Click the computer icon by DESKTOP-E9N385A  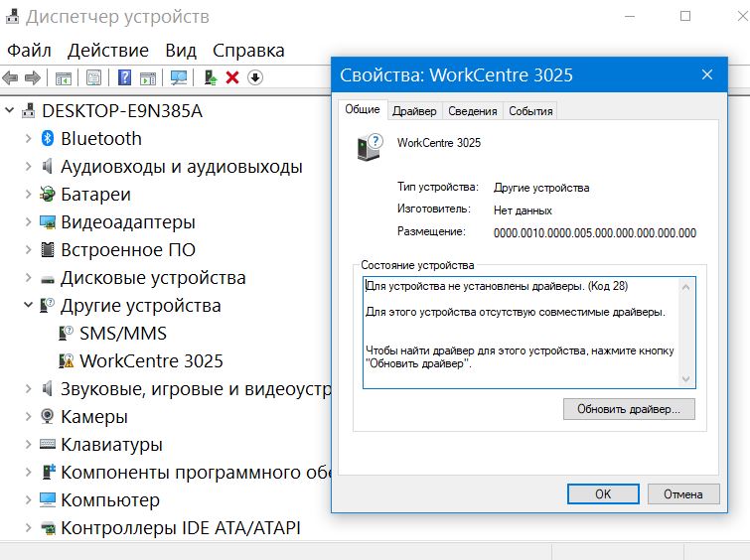point(28,111)
